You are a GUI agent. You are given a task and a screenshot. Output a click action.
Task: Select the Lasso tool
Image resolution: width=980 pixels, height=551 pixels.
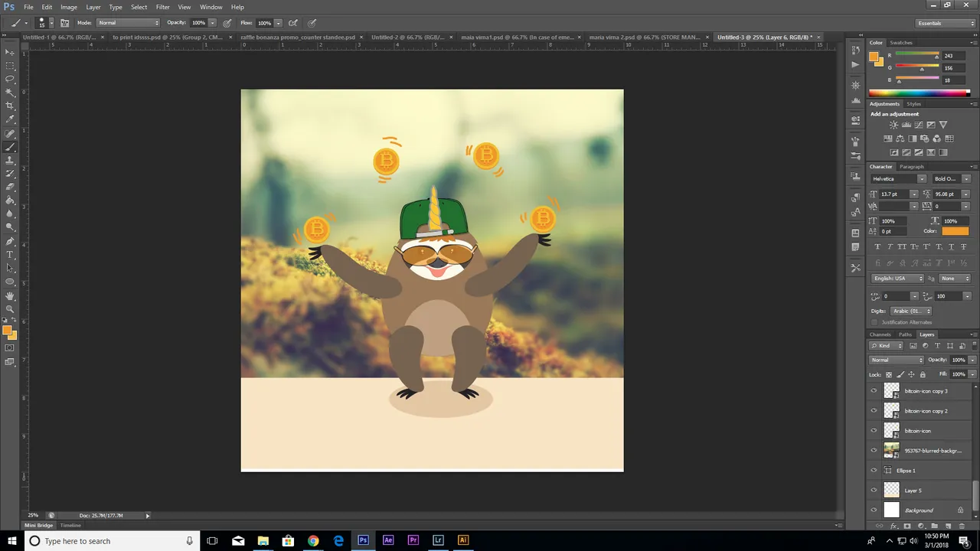10,79
